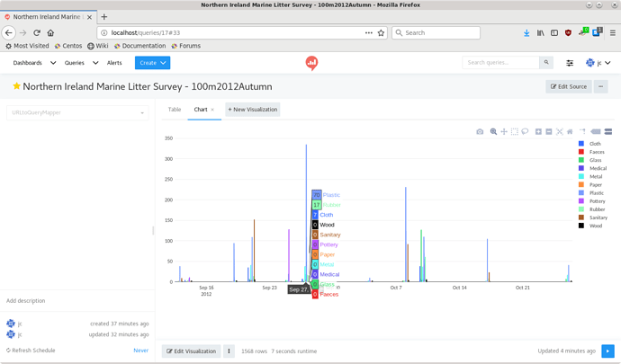Expand the Dashboards dropdown chevron
Image resolution: width=621 pixels, height=364 pixels.
(x=53, y=63)
